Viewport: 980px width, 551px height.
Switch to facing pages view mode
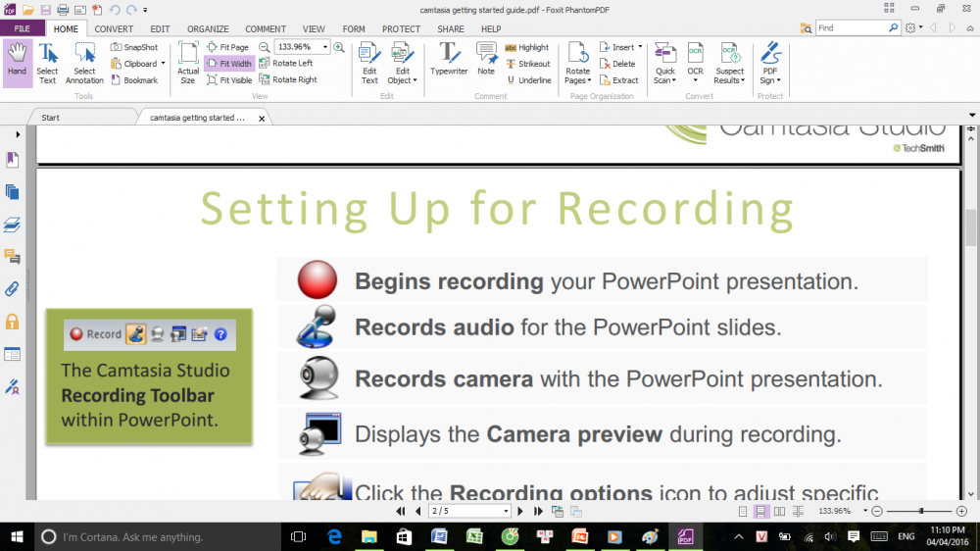point(779,511)
